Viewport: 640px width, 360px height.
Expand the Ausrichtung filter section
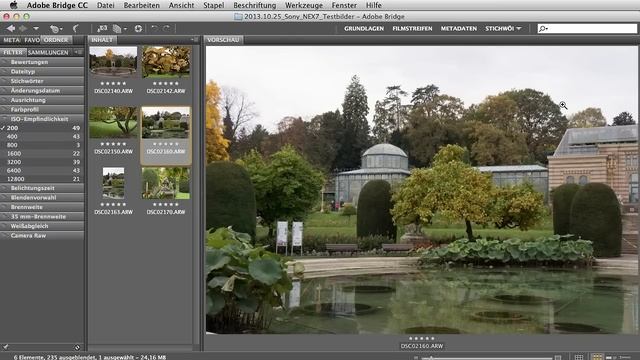click(x=42, y=100)
